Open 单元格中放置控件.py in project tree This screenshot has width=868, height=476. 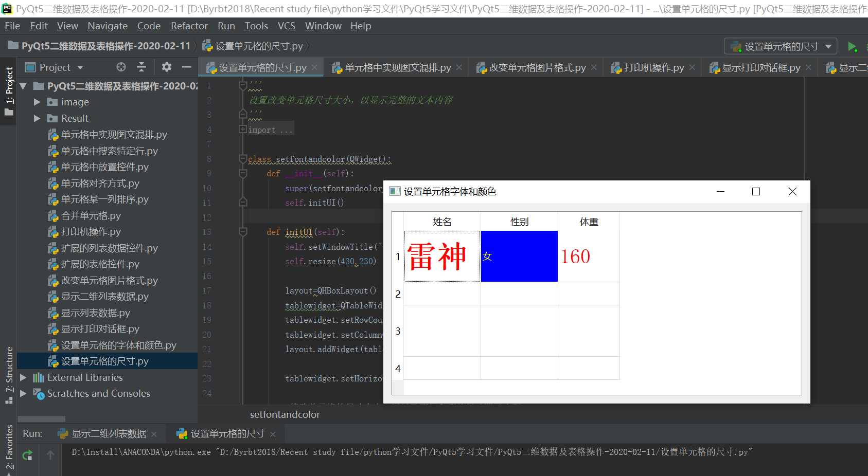click(x=104, y=167)
